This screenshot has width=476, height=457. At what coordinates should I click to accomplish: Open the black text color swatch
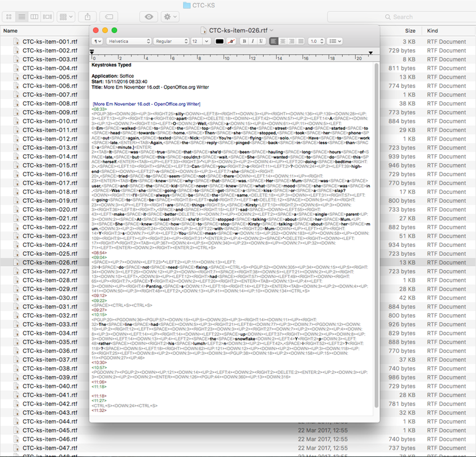pos(220,41)
